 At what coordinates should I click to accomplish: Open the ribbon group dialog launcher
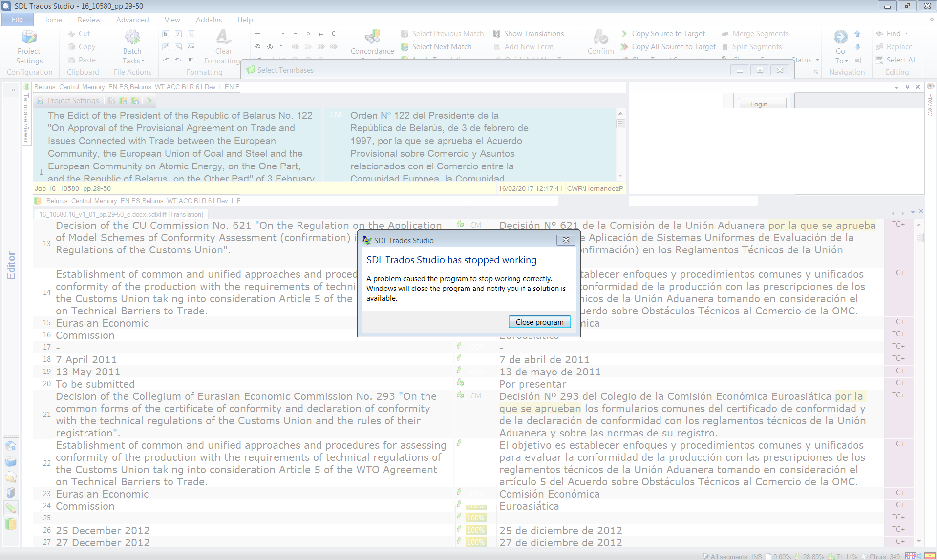coord(816,72)
